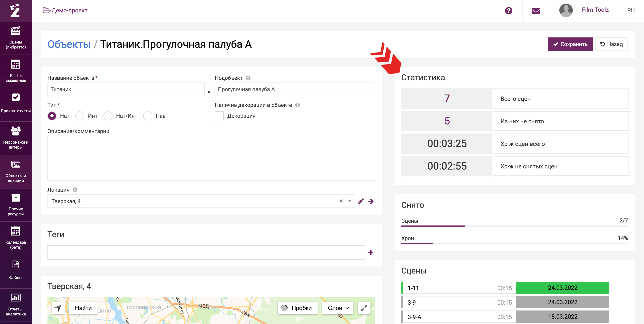
Task: Click the pencil icon to edit location
Action: (361, 201)
